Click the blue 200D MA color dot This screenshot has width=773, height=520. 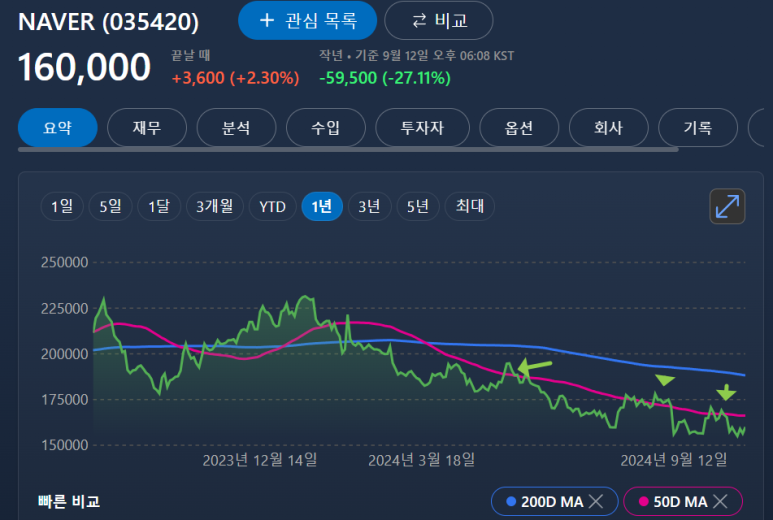click(x=511, y=502)
